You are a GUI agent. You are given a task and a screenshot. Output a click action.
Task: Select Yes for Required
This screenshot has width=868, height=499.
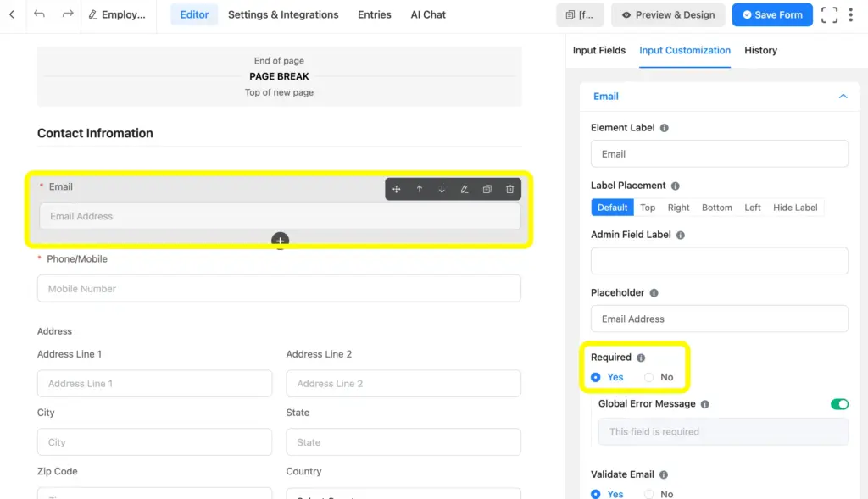click(607, 377)
